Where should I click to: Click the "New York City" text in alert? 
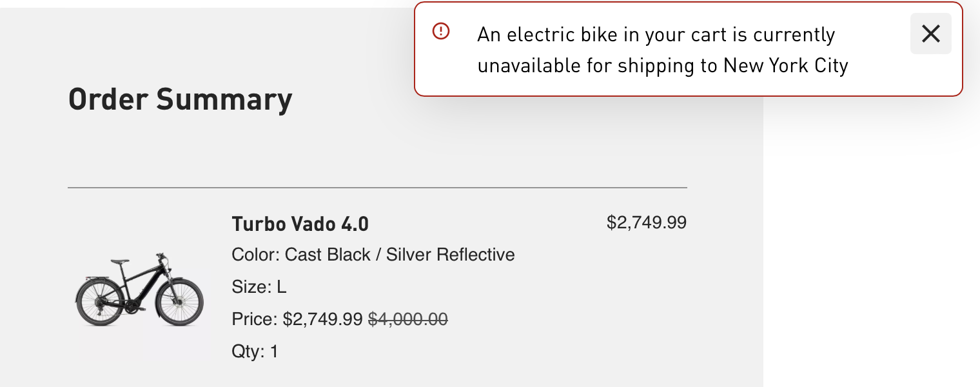click(785, 66)
